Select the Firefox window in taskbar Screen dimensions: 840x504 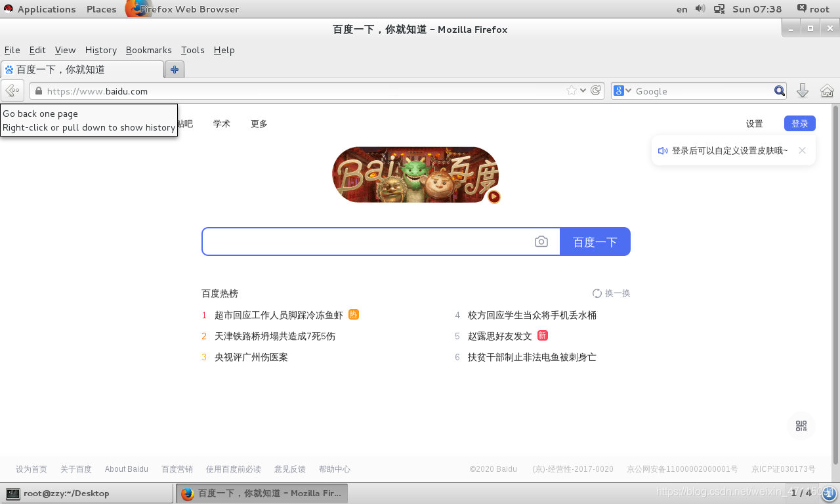[262, 493]
